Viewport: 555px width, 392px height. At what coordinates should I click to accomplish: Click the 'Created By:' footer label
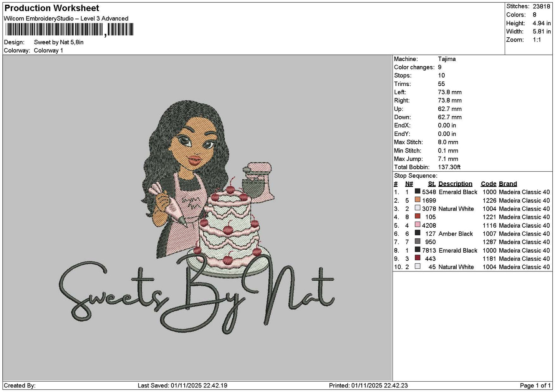20,385
